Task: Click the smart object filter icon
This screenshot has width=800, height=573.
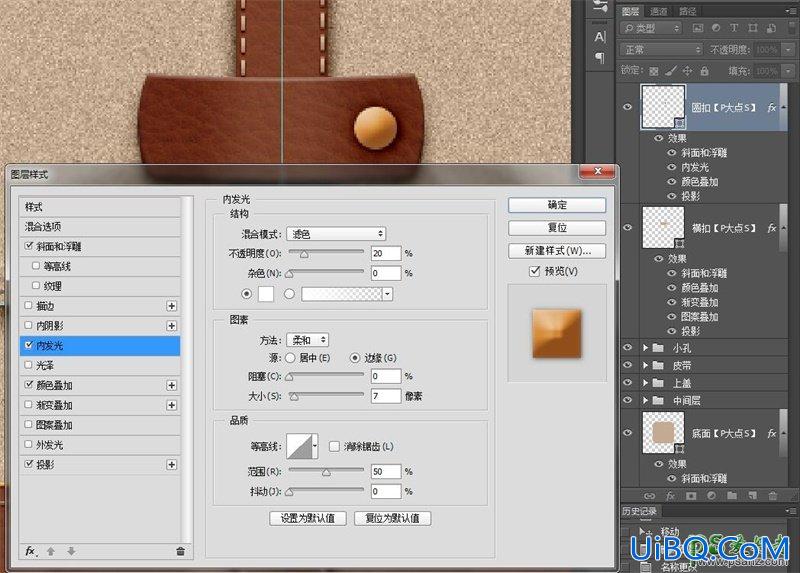Action: tap(771, 28)
